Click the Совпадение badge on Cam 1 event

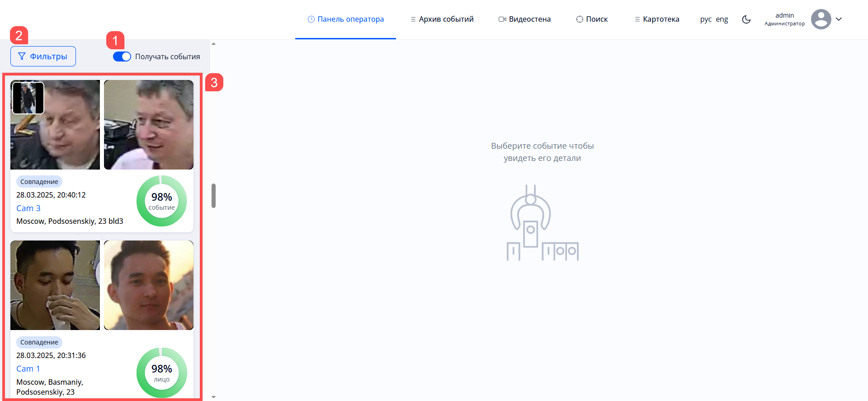[x=39, y=342]
